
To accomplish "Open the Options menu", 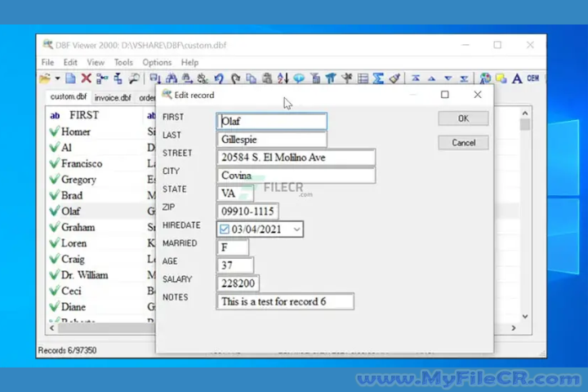I will point(157,62).
